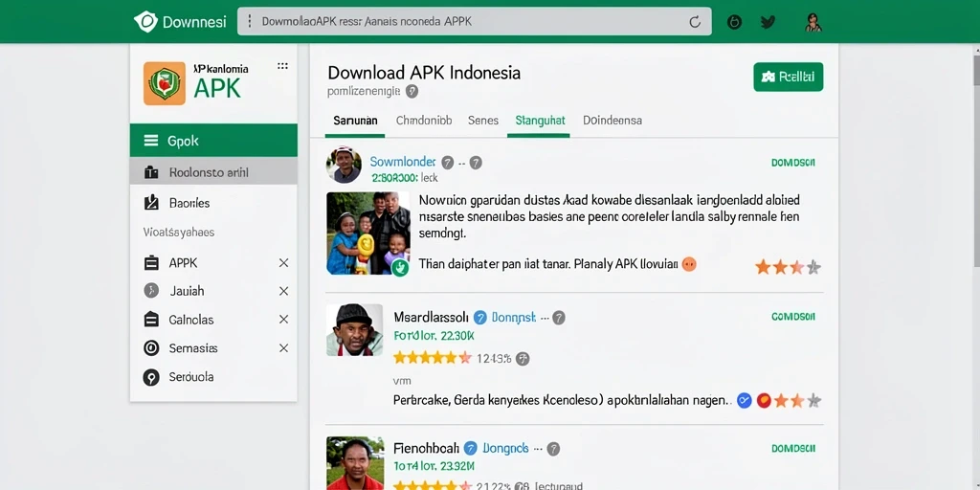Screen dimensions: 980x490
Task: Click the round icon beside Jauiah
Action: 151,291
